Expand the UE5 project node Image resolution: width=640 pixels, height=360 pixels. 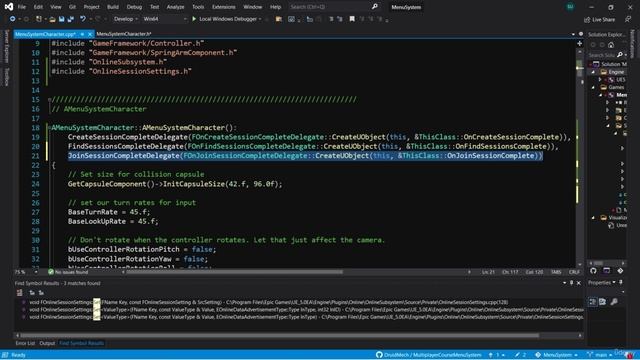tap(600, 80)
